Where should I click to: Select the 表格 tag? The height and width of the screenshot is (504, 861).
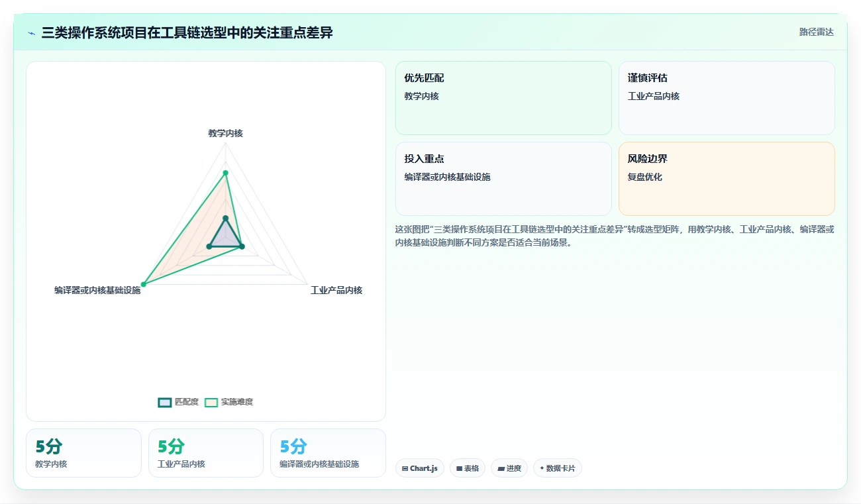468,468
